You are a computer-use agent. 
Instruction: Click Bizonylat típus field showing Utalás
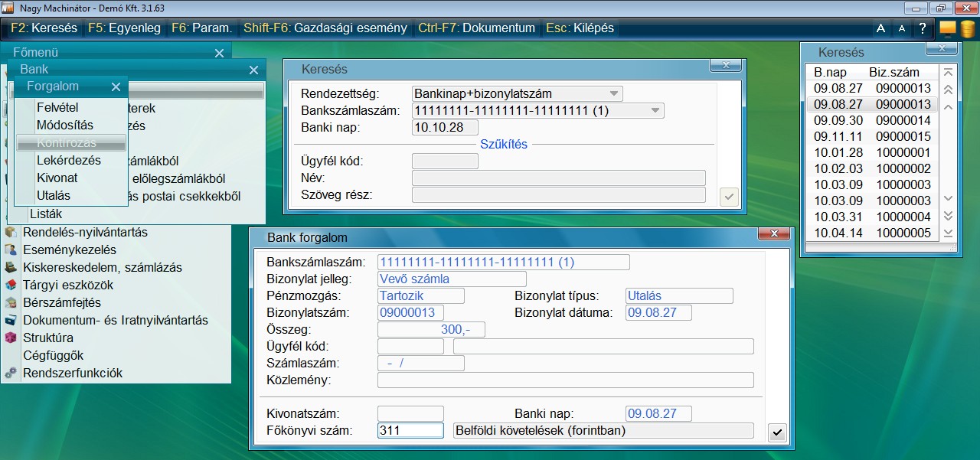click(679, 295)
